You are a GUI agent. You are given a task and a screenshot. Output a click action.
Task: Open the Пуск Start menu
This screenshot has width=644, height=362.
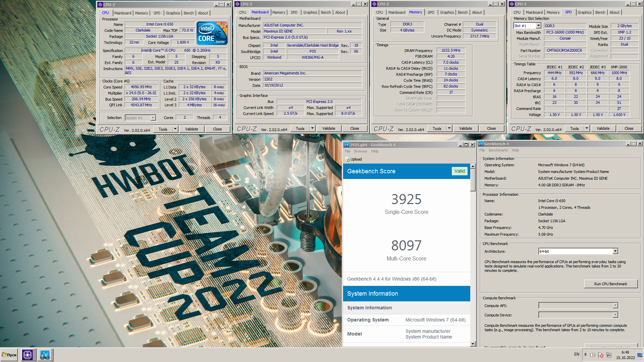[x=9, y=355]
